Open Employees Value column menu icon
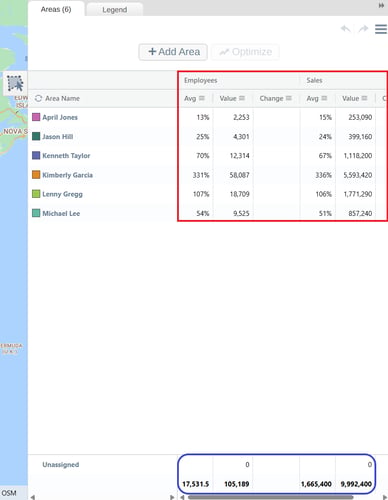Viewport: 388px width, 500px height. pyautogui.click(x=242, y=98)
